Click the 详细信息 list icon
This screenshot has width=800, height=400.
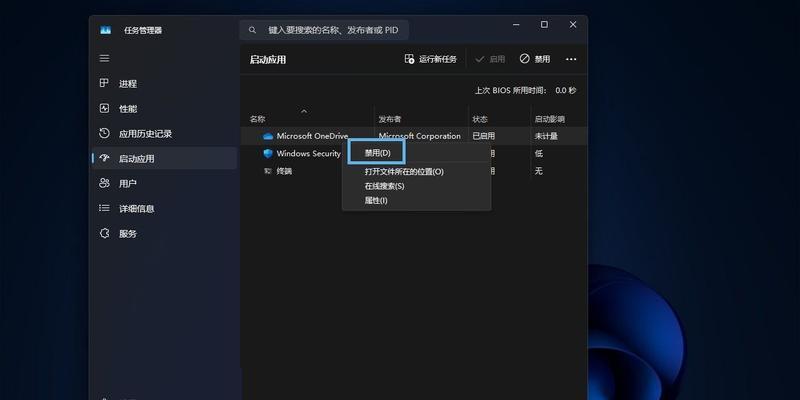click(x=104, y=208)
